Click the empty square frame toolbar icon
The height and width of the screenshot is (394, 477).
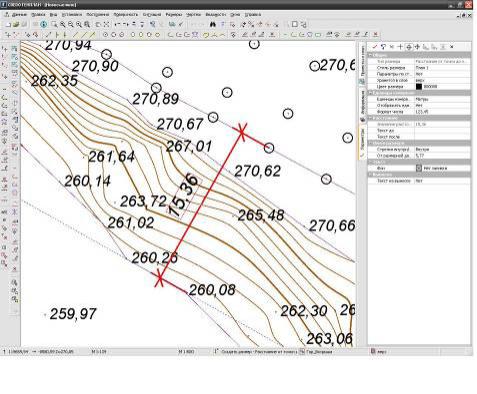click(295, 24)
